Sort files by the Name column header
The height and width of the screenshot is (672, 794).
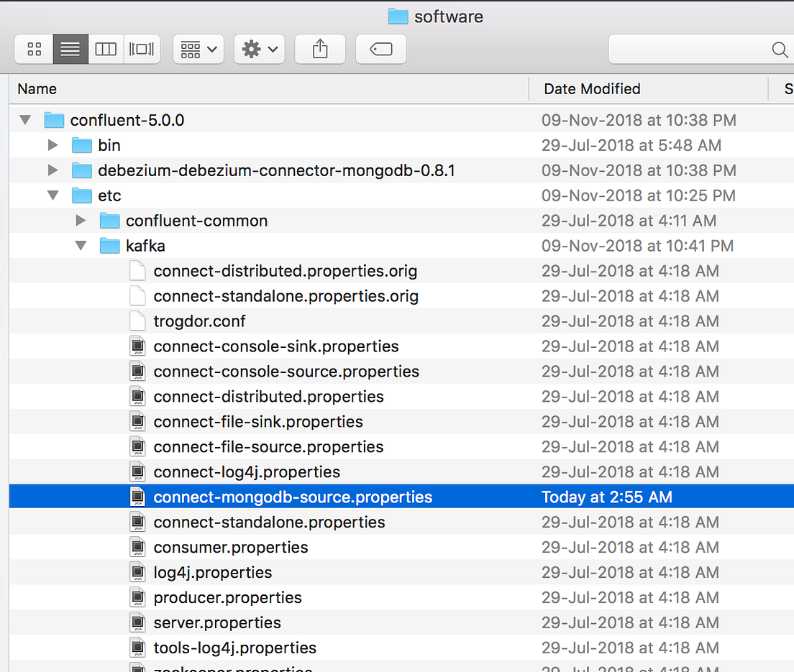37,88
